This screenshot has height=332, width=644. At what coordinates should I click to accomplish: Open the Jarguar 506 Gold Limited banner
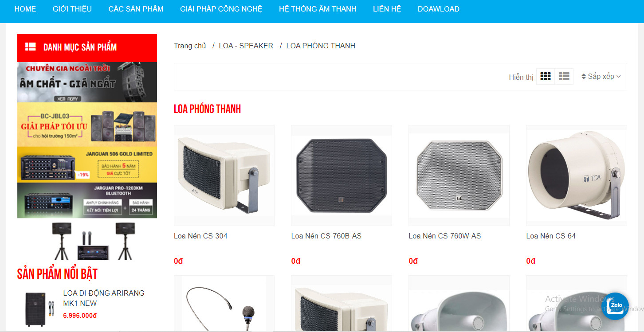coord(87,164)
